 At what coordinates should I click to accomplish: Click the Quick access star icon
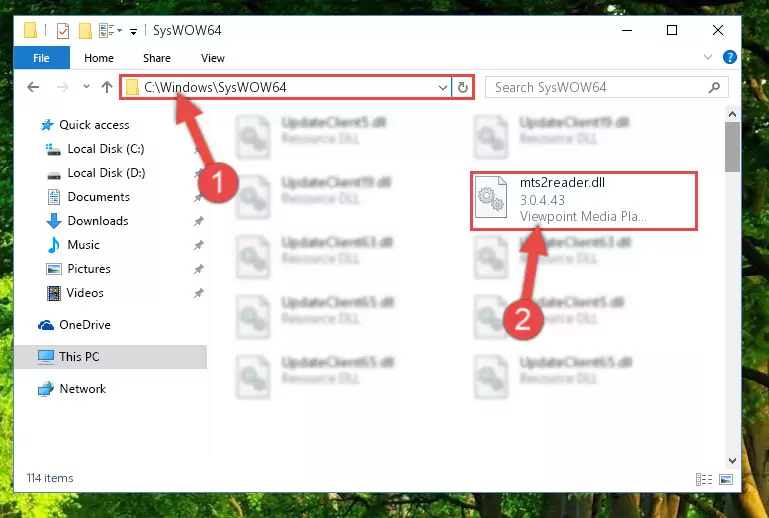point(47,125)
